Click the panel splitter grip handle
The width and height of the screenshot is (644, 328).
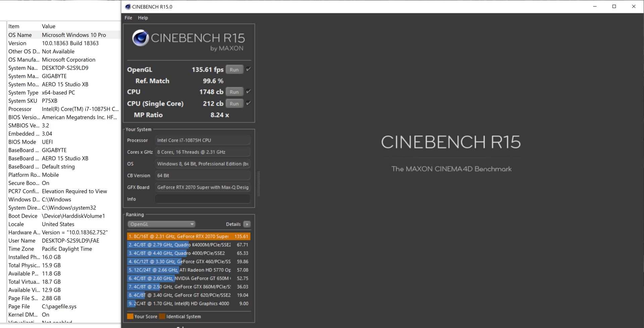pyautogui.click(x=258, y=184)
